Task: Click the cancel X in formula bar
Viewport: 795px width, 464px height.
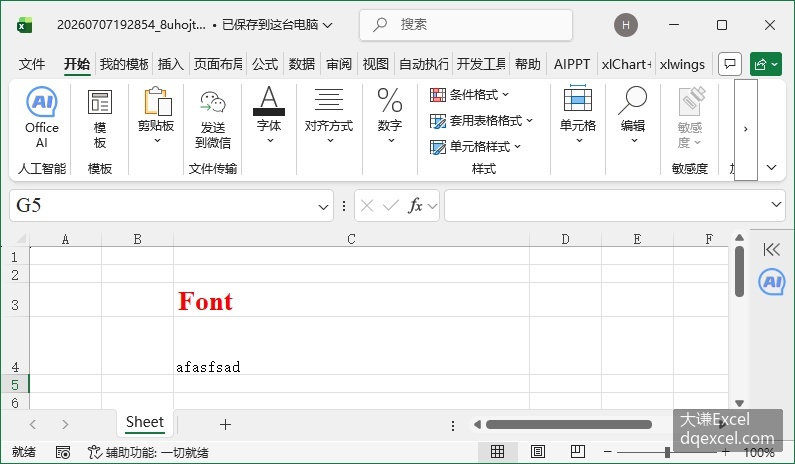Action: (367, 205)
